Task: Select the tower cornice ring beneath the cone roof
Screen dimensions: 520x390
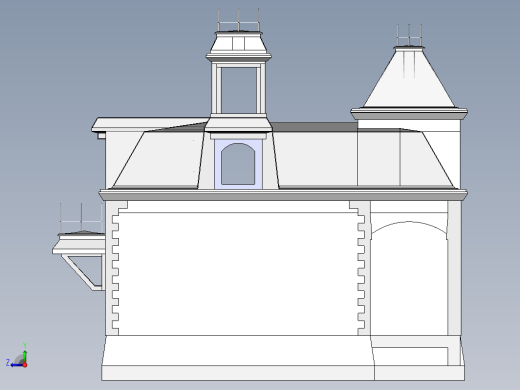Action: pyautogui.click(x=409, y=114)
